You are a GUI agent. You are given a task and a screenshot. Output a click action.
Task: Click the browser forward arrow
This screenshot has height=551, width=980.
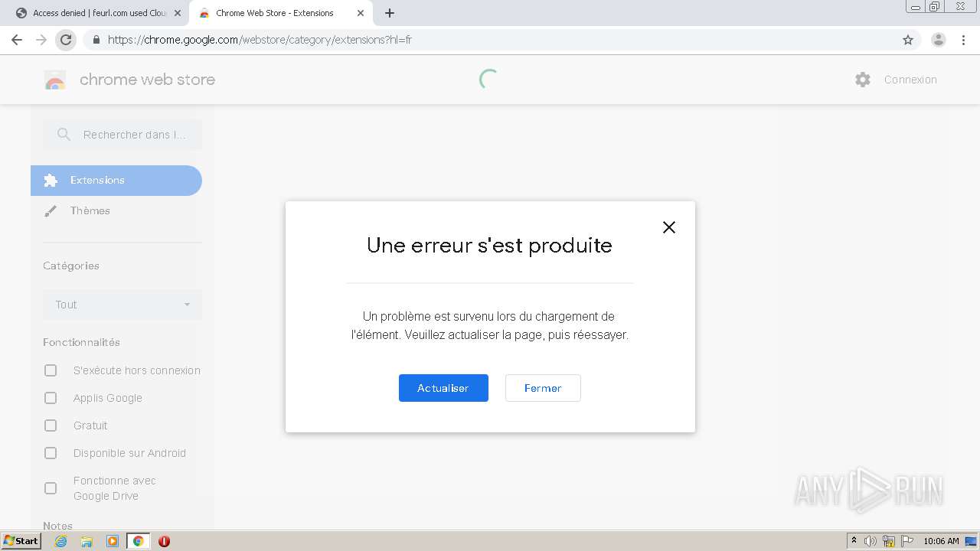point(41,40)
